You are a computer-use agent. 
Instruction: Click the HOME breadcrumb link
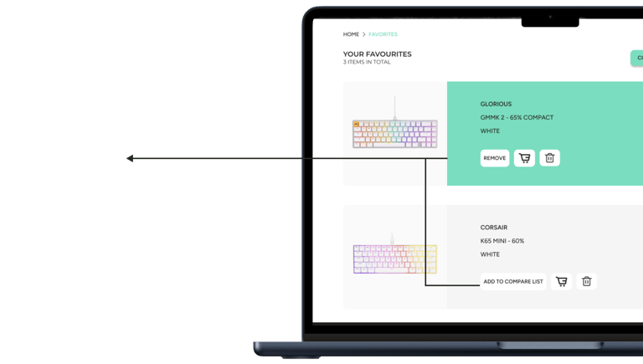point(351,34)
